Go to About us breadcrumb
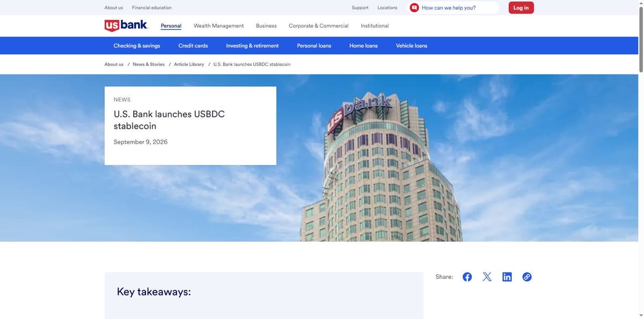The height and width of the screenshot is (319, 644). (x=114, y=64)
